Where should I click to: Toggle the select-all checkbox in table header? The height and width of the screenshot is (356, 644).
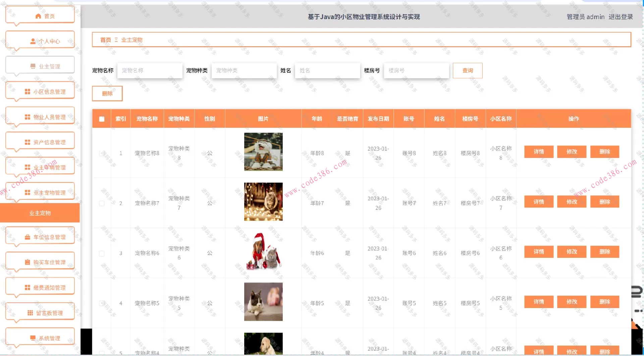(x=102, y=119)
